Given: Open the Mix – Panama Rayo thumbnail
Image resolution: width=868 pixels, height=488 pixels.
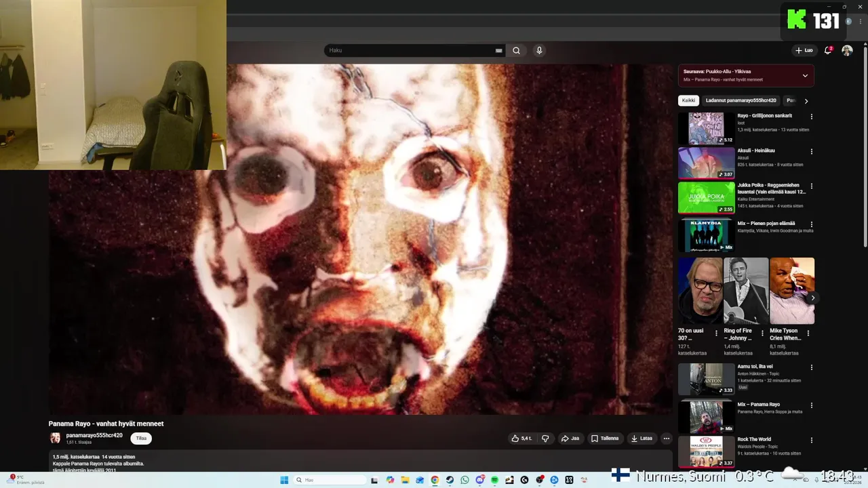Looking at the screenshot, I should (706, 417).
